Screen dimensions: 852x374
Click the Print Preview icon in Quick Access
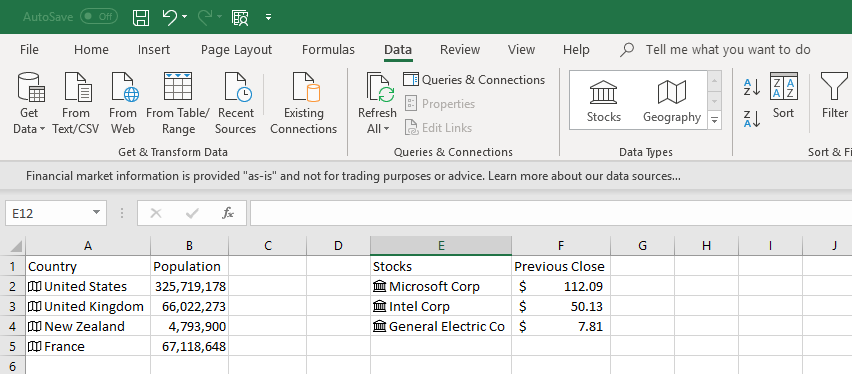pyautogui.click(x=240, y=17)
